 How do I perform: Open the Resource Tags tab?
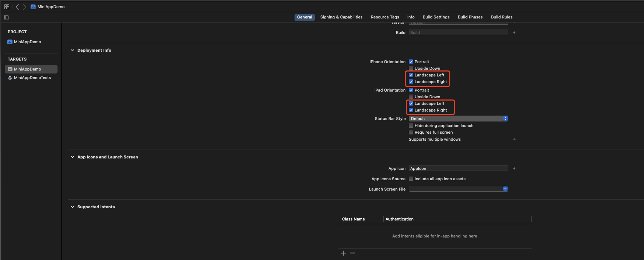tap(385, 17)
